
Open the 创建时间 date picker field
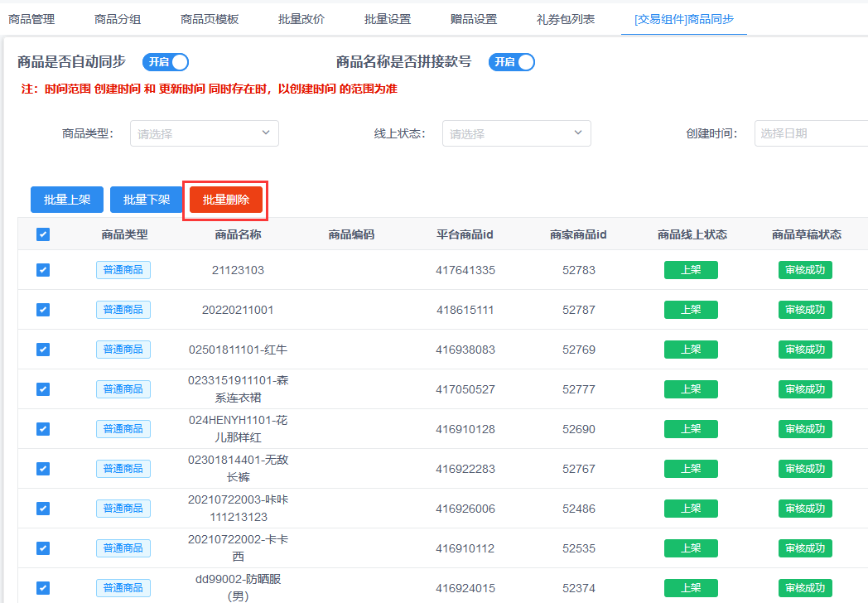click(x=810, y=133)
